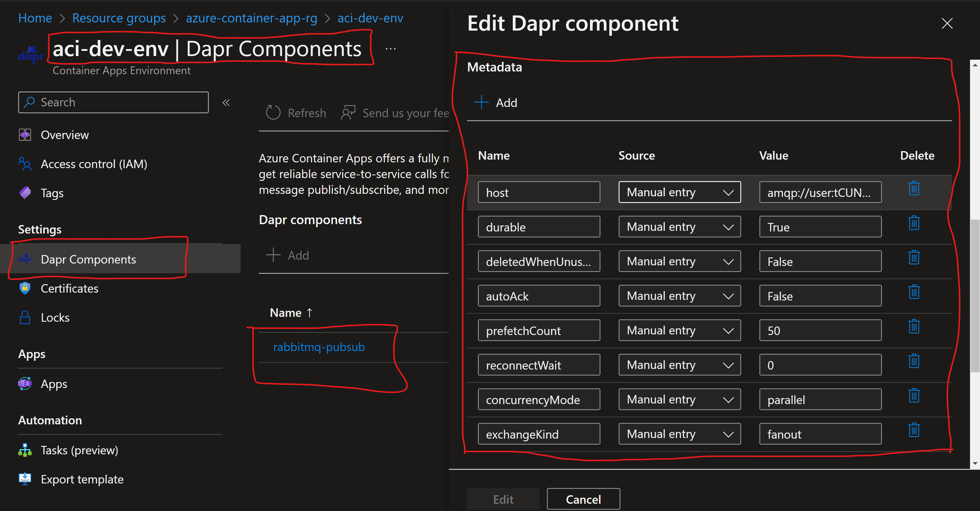Open Source dropdown for autoAck row
The width and height of the screenshot is (980, 511).
[x=679, y=296]
